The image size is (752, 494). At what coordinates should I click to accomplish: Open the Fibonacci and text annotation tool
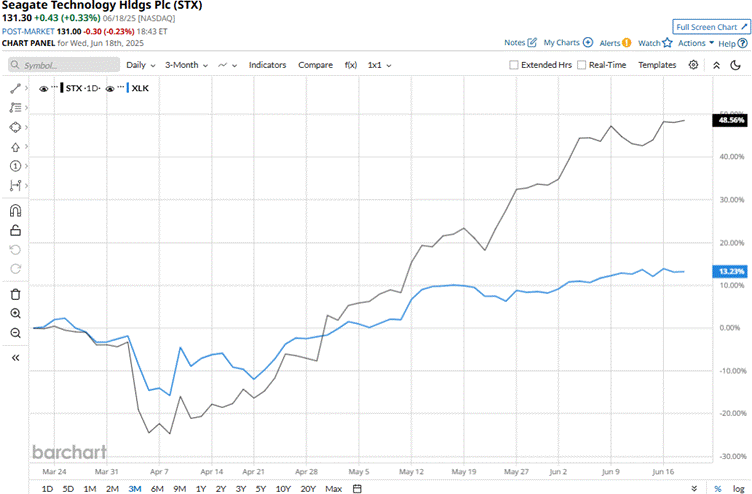point(15,107)
